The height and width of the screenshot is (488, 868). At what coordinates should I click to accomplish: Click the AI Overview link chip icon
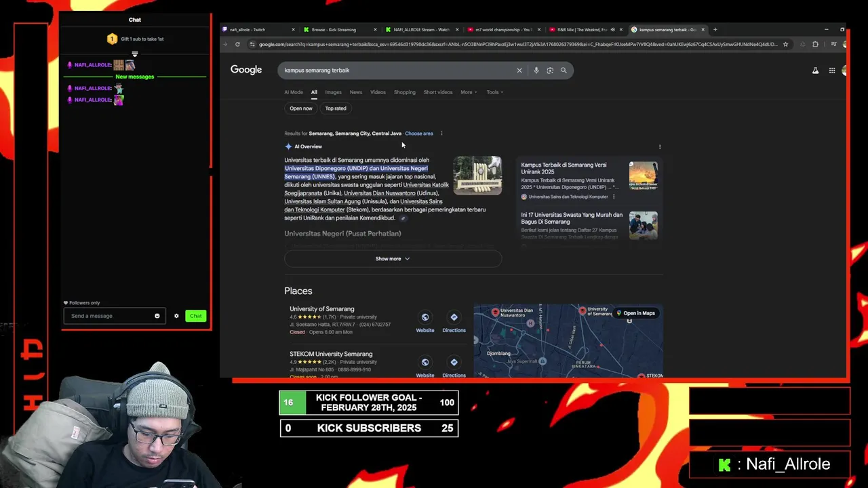(403, 218)
